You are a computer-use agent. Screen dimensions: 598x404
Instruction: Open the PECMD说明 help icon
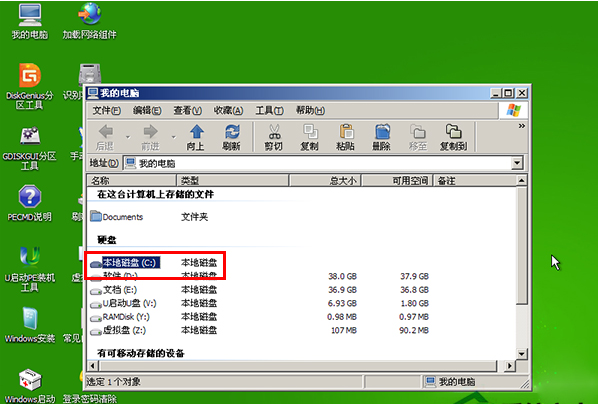click(30, 204)
